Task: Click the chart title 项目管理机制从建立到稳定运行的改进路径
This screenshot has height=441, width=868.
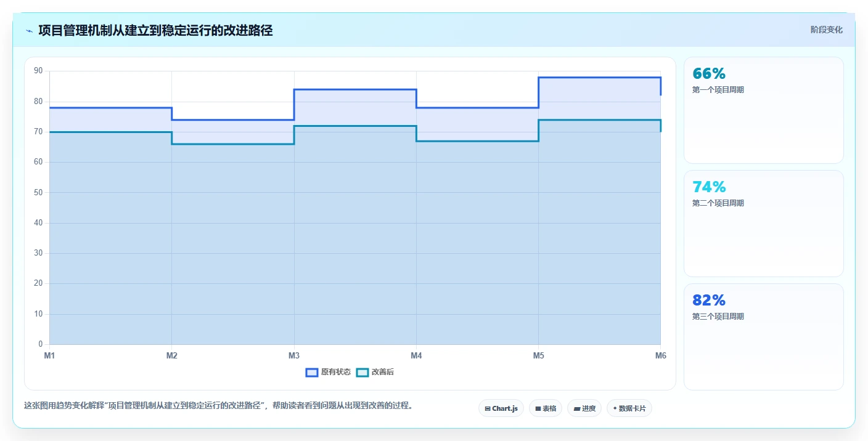Action: (x=155, y=30)
